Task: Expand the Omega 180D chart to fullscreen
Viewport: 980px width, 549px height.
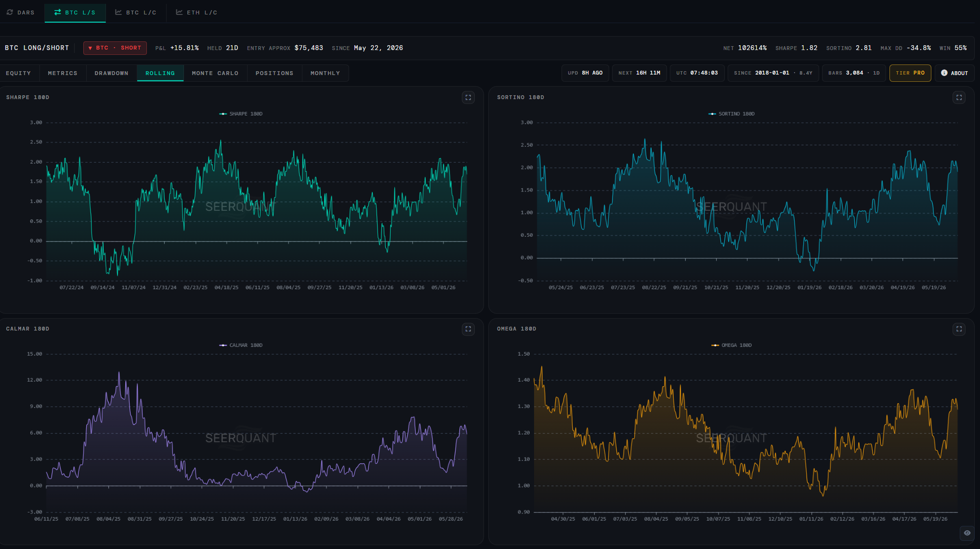Action: click(x=959, y=329)
